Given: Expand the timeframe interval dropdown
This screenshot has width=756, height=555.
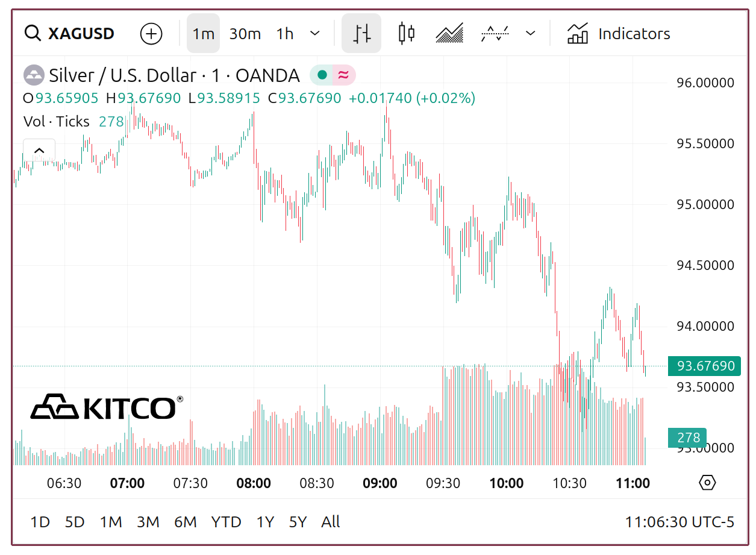Looking at the screenshot, I should pyautogui.click(x=314, y=34).
